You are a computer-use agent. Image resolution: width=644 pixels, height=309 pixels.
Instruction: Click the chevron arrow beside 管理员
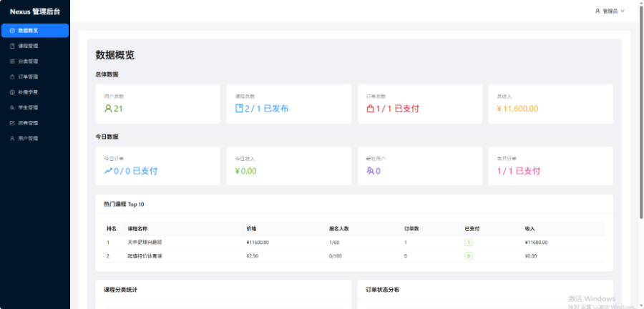coord(623,11)
